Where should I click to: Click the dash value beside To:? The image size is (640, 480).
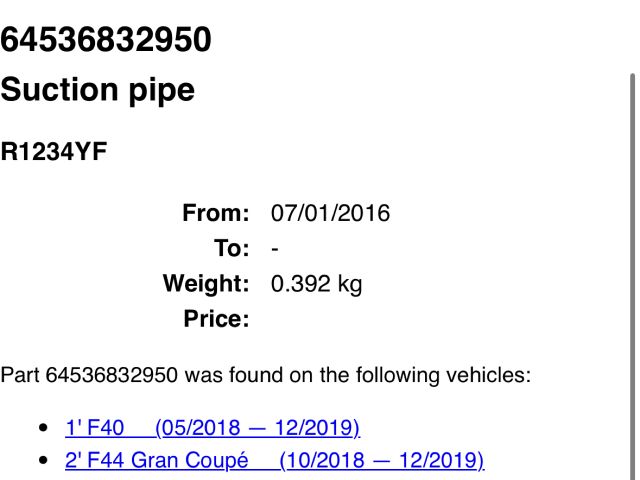[275, 248]
